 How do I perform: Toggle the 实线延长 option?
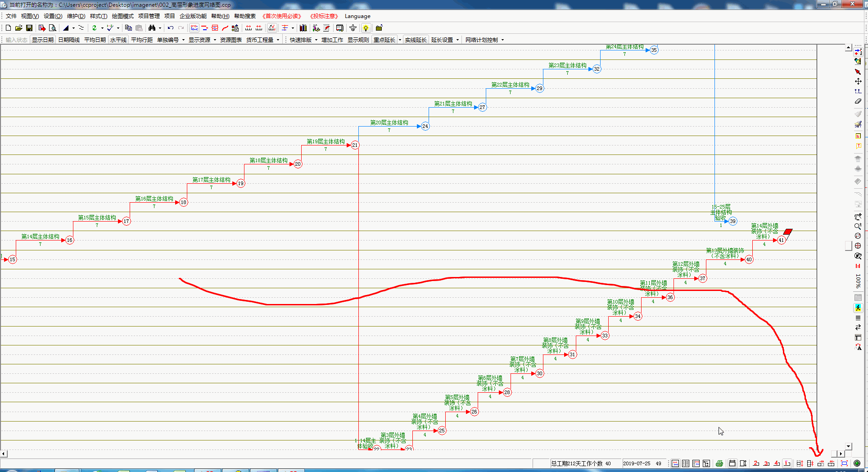[416, 40]
